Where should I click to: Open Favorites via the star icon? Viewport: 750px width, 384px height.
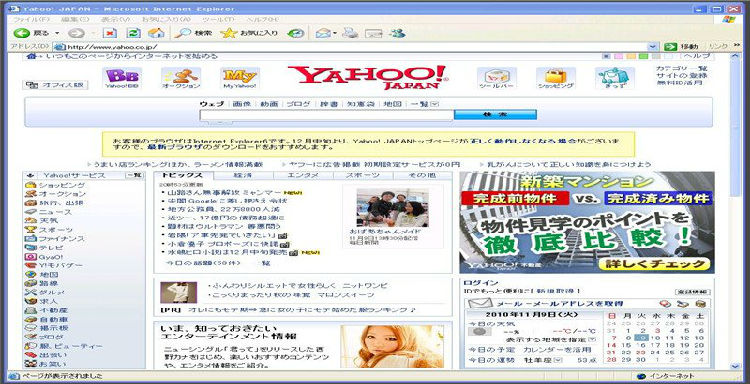click(229, 33)
